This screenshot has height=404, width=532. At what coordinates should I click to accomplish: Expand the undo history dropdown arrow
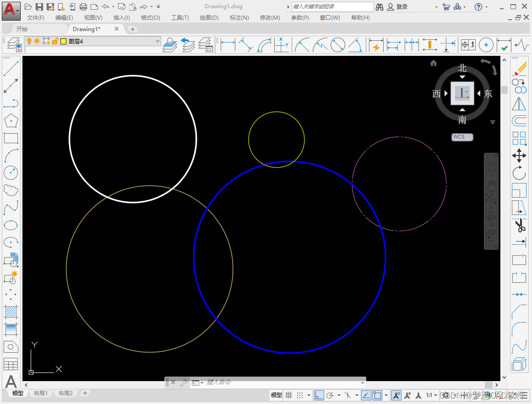pos(114,7)
